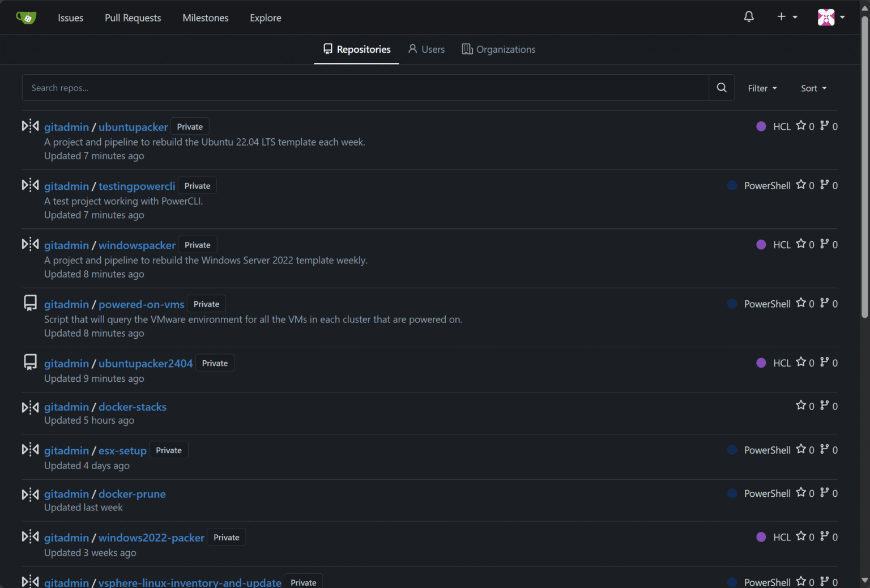This screenshot has height=588, width=870.
Task: Click the repository icon beside powered-on-vms
Action: [x=29, y=303]
